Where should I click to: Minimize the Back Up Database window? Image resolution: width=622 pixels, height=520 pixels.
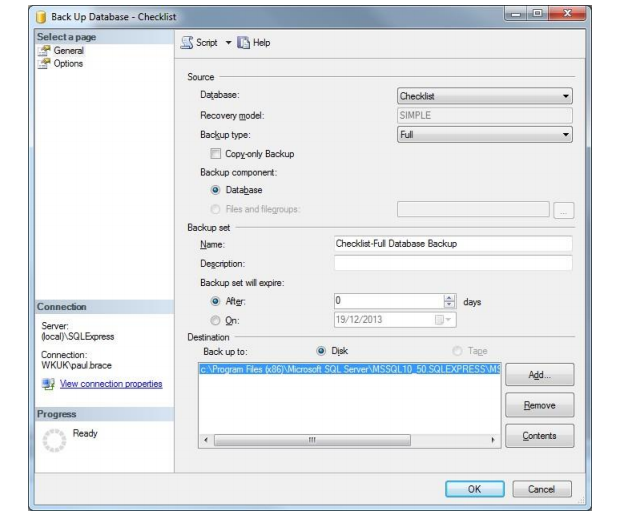click(516, 14)
